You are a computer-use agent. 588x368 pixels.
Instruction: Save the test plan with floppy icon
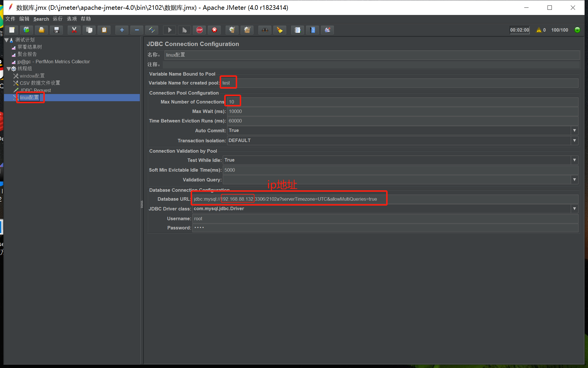[57, 30]
